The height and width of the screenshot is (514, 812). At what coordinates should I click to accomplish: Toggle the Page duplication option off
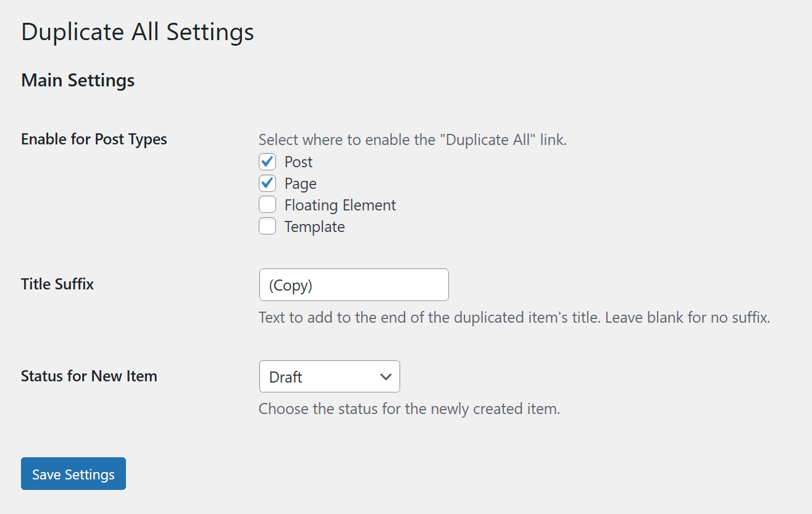pos(267,183)
